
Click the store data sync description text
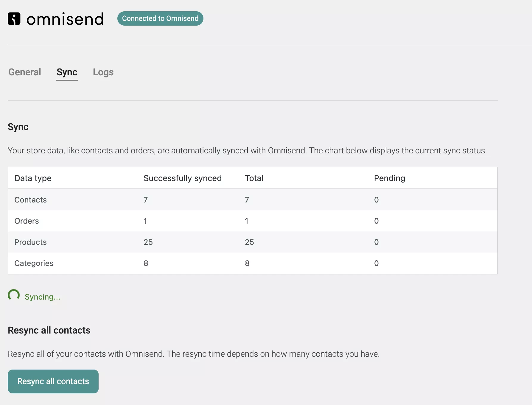coord(247,151)
